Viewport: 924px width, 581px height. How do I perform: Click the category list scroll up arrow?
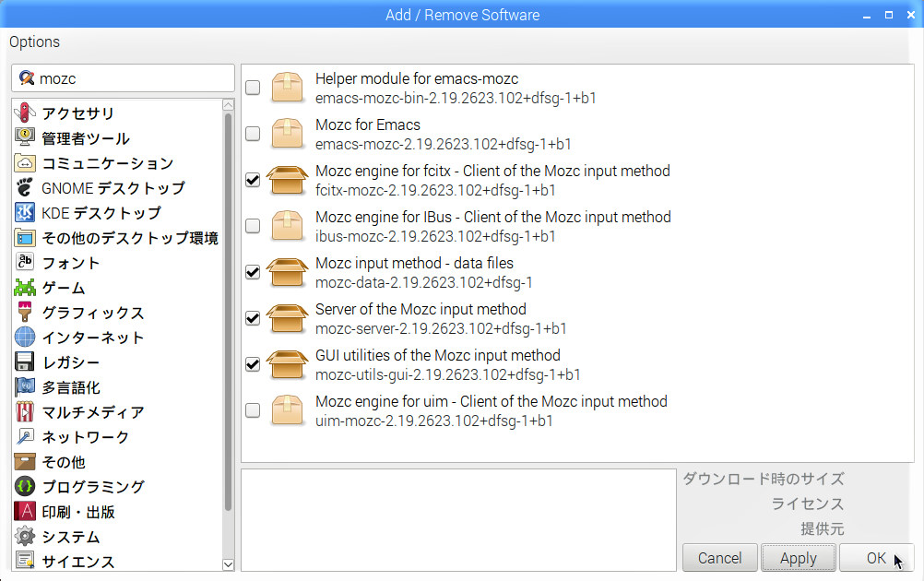pyautogui.click(x=229, y=105)
